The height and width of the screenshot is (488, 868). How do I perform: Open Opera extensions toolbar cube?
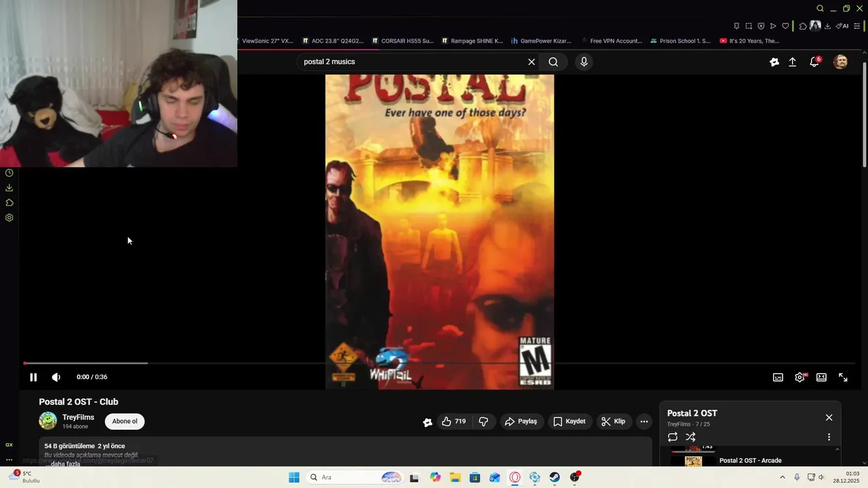[803, 26]
